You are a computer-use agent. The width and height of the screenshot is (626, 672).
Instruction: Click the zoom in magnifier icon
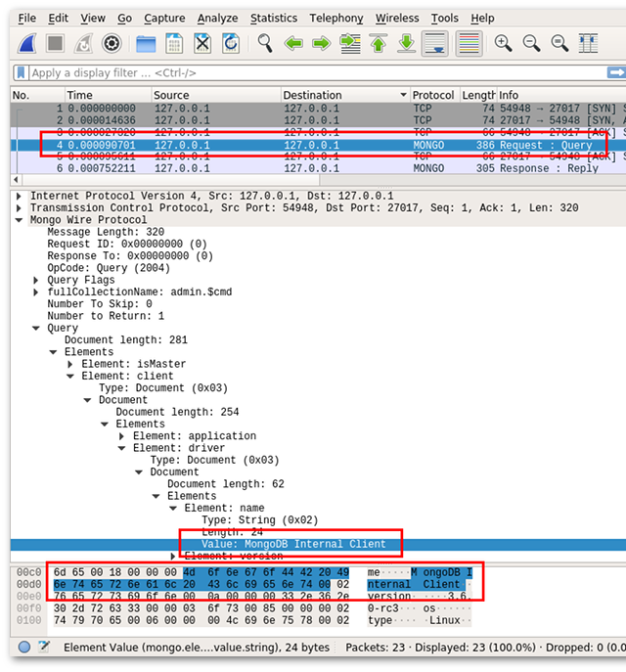click(x=503, y=43)
